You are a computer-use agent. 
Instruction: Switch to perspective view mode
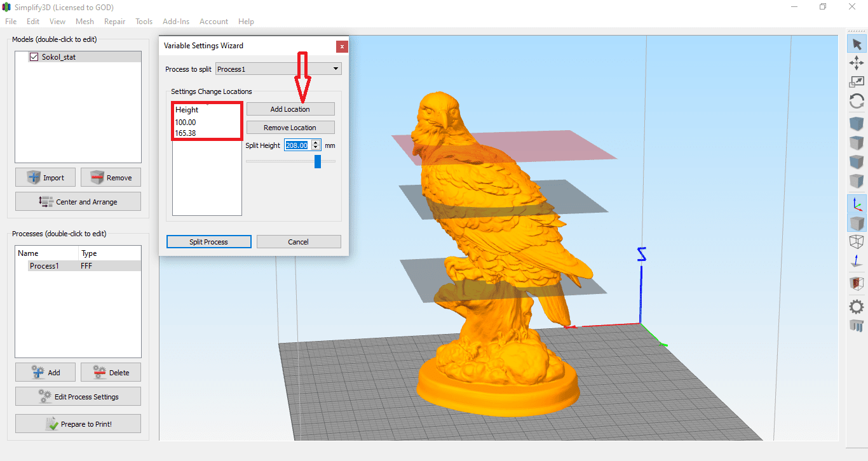click(856, 223)
